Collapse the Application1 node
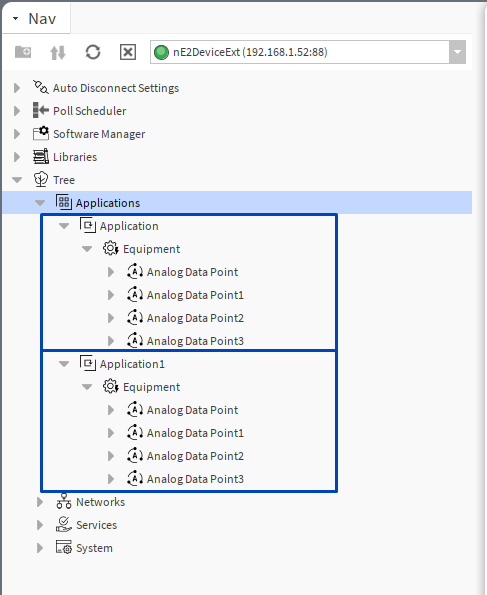 coord(64,364)
